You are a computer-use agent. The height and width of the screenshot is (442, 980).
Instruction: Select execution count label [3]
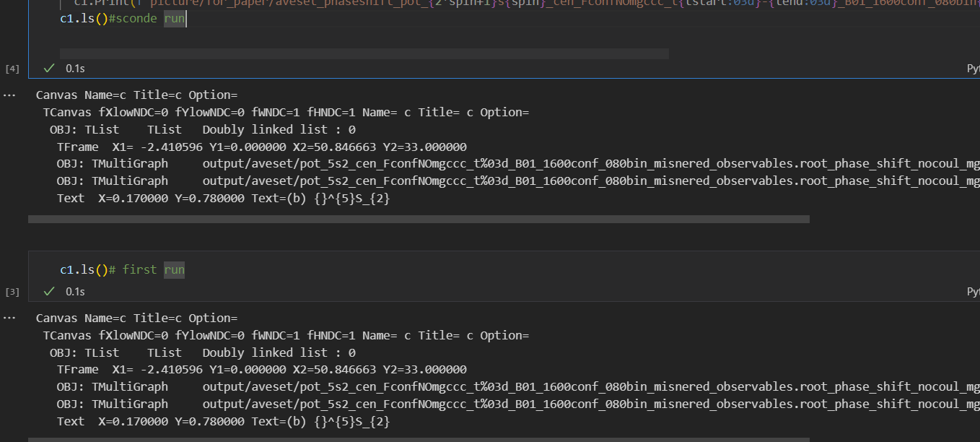[12, 292]
